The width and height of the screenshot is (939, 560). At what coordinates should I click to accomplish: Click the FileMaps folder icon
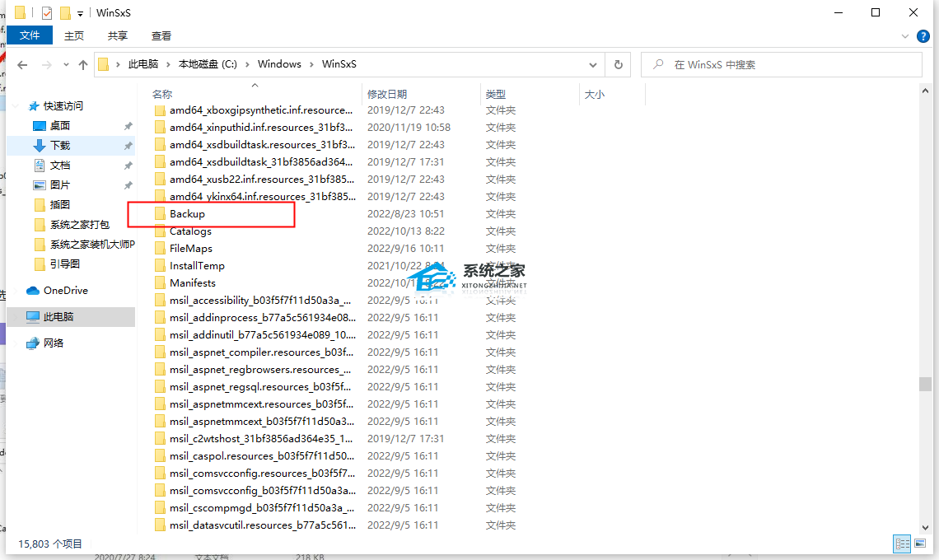pos(159,249)
